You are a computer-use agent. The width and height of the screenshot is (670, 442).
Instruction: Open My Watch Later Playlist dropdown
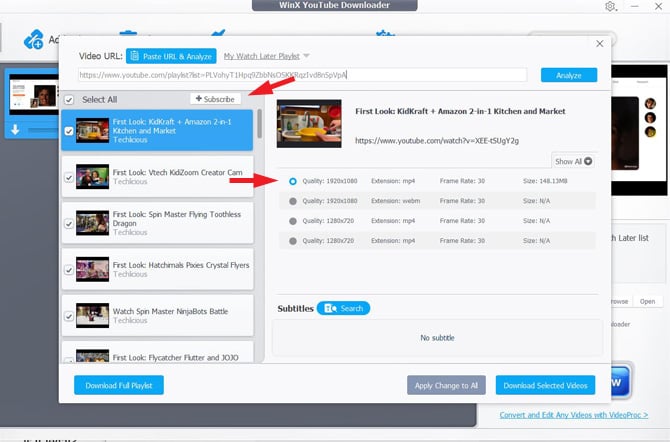(x=266, y=56)
